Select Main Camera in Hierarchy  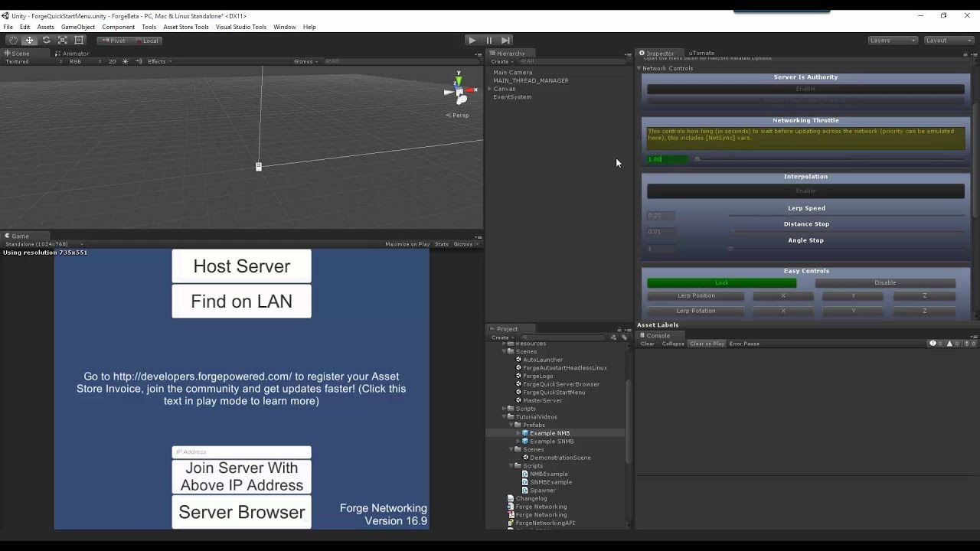click(513, 73)
